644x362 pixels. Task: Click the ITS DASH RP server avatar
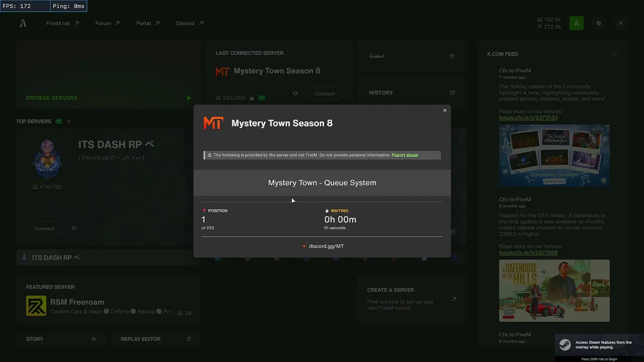[47, 159]
